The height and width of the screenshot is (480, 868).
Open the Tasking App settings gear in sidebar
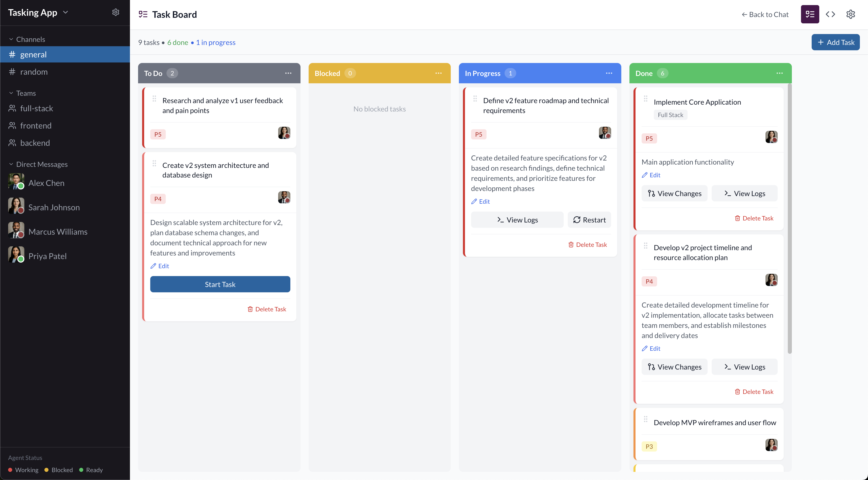(x=115, y=12)
